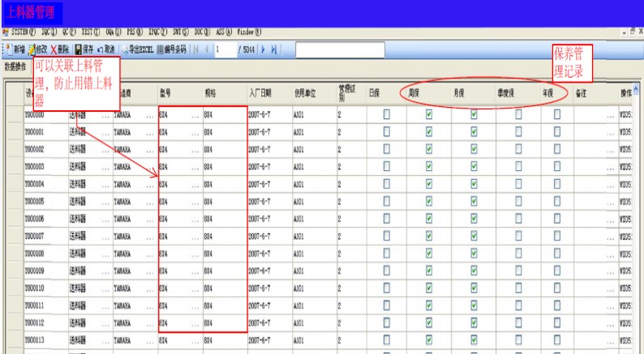Click the 修改 (Edit) toolbar icon
644x354 pixels.
pyautogui.click(x=32, y=49)
